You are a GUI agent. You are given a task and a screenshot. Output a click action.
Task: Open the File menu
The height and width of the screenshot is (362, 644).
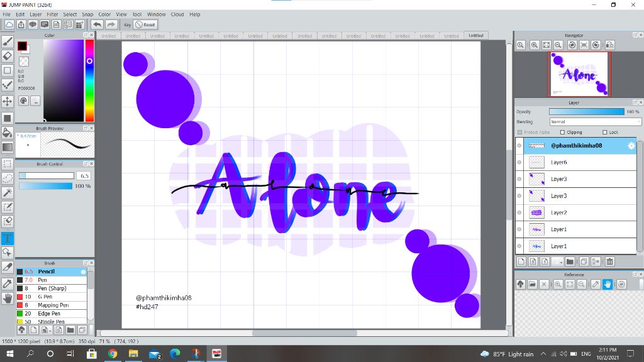[6, 14]
